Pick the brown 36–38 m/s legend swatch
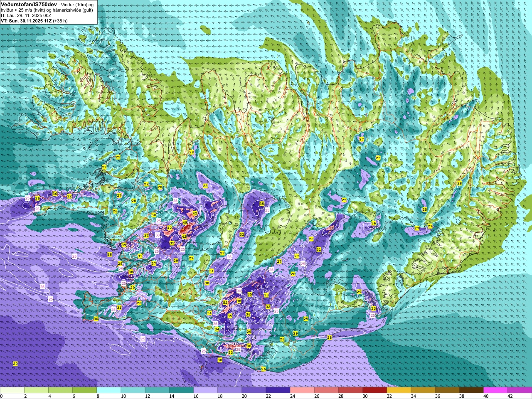Image resolution: width=532 pixels, height=399 pixels. [x=447, y=390]
